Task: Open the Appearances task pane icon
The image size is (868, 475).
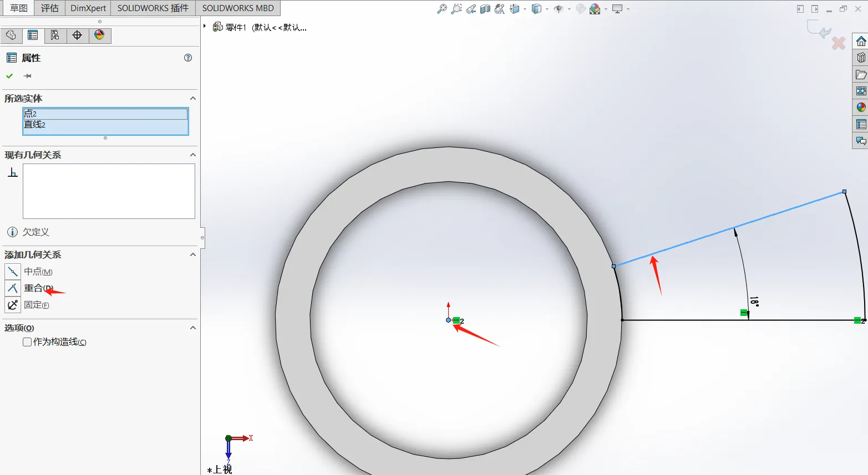Action: (x=861, y=108)
